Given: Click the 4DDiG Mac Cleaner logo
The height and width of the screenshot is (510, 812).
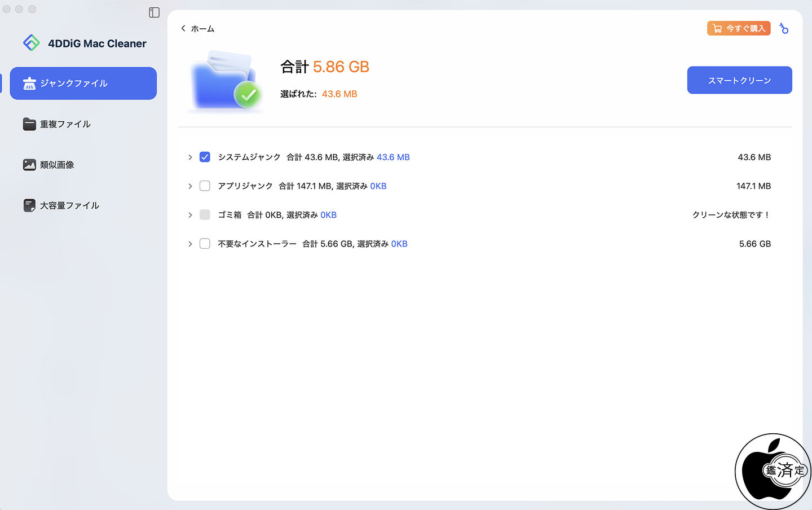Looking at the screenshot, I should click(32, 43).
